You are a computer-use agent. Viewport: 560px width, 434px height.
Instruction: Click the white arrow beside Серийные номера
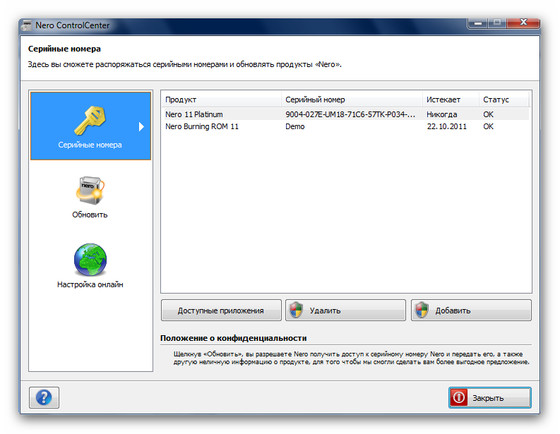pyautogui.click(x=141, y=126)
